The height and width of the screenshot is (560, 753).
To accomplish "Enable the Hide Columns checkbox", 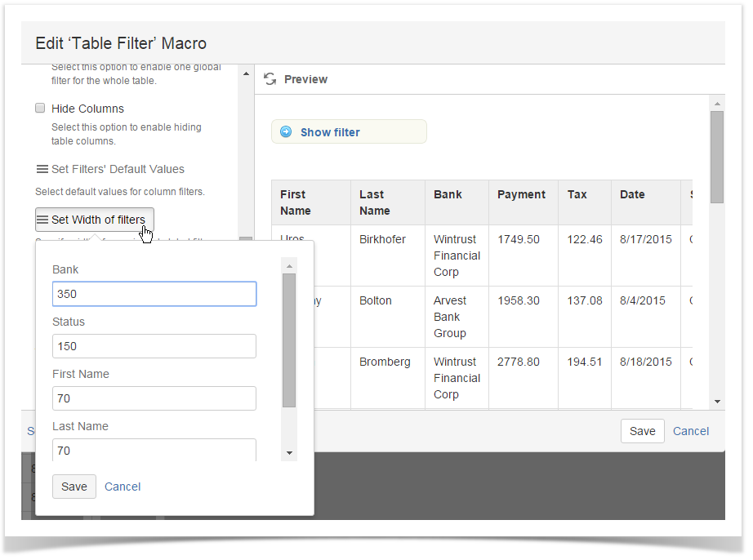I will click(40, 108).
